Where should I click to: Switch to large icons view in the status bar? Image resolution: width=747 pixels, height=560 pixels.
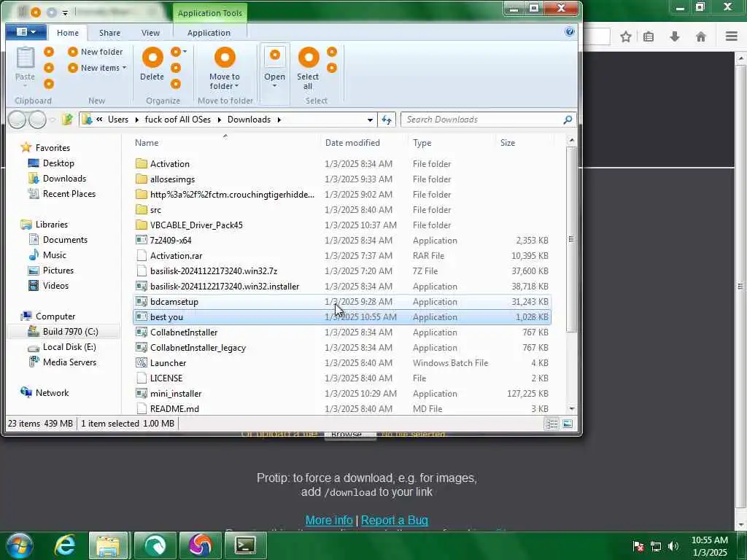click(x=568, y=424)
